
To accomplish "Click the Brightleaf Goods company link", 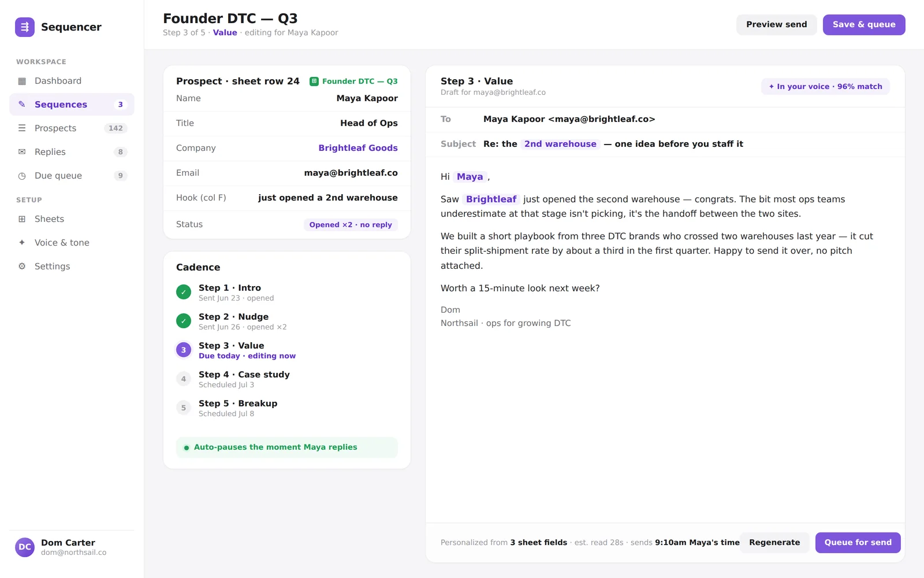I will click(358, 148).
